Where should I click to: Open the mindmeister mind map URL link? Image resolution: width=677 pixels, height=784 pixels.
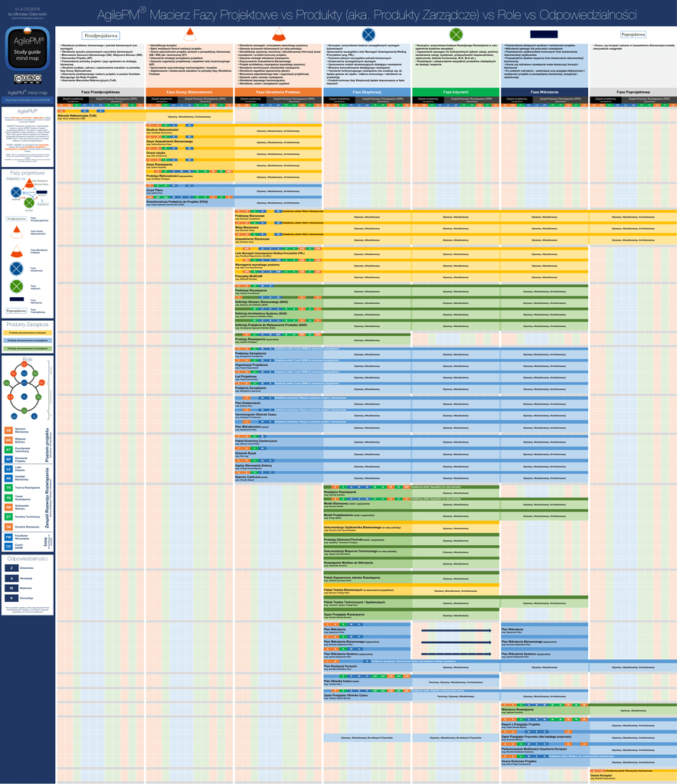pyautogui.click(x=28, y=100)
